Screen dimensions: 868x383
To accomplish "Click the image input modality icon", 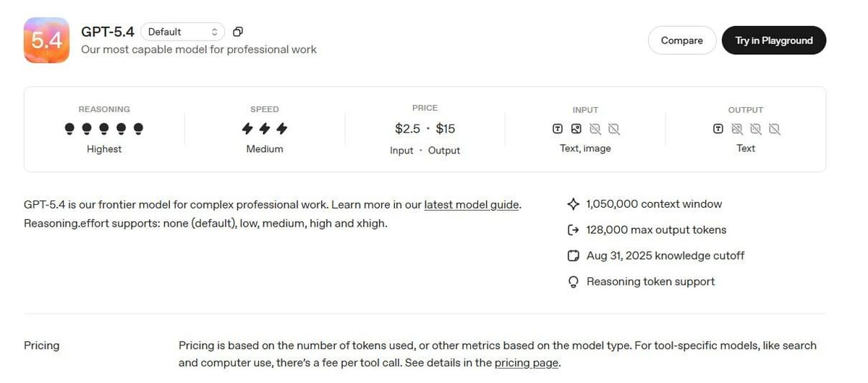I will pos(576,129).
